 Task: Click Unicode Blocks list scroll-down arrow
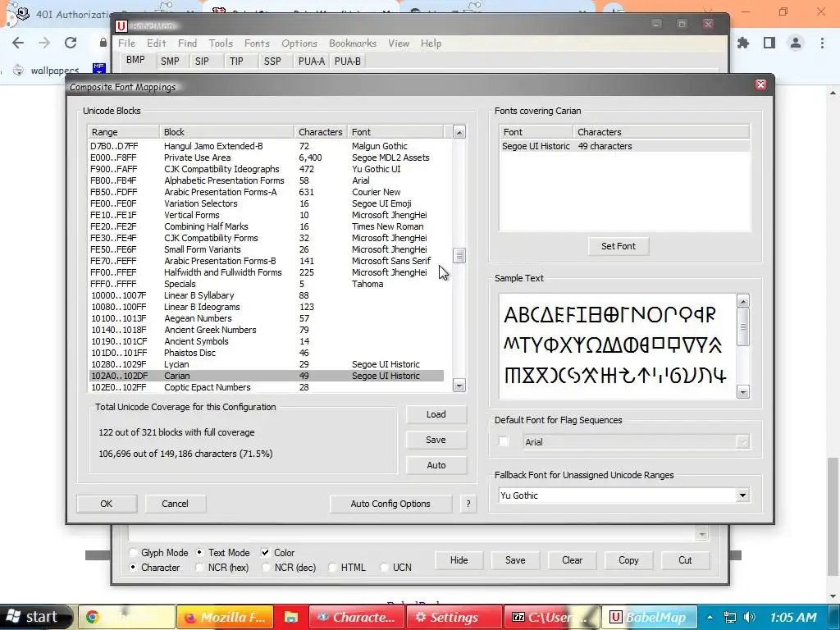[x=459, y=386]
